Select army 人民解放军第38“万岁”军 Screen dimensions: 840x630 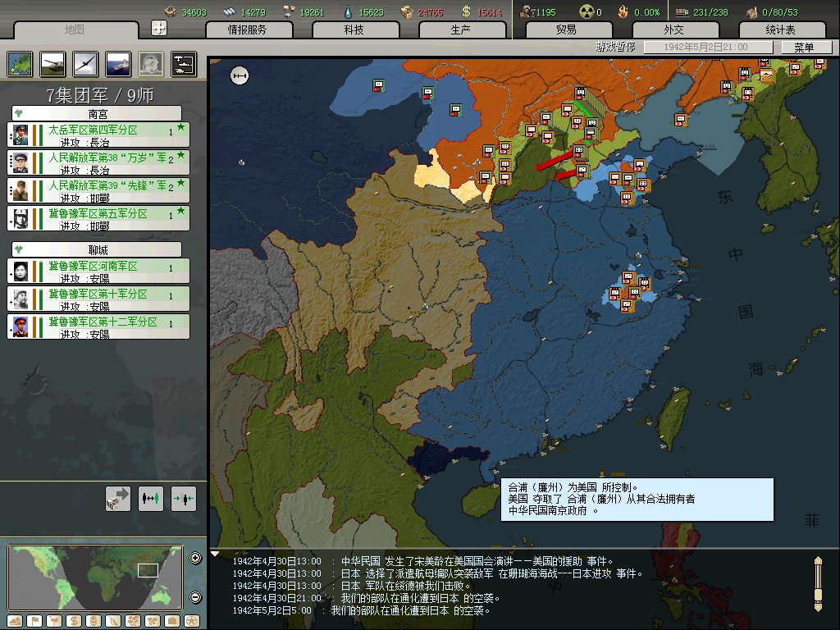[x=98, y=163]
